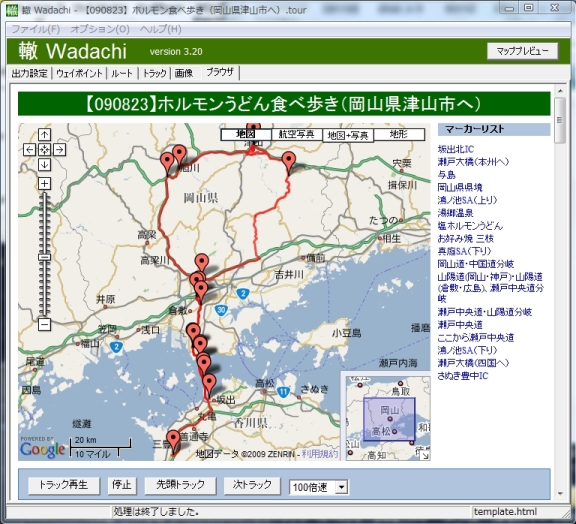
Task: Open the ファイル(F) menu
Action: [36, 29]
